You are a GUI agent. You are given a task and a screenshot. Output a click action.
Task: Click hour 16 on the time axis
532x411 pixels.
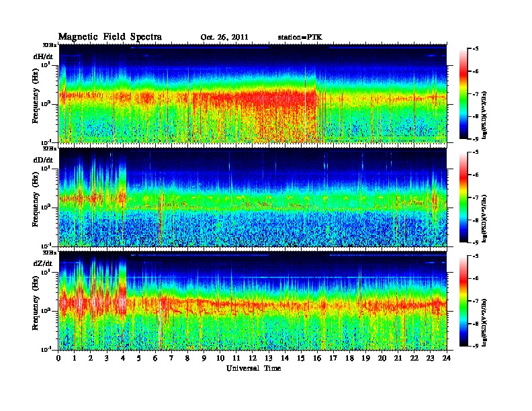(317, 358)
